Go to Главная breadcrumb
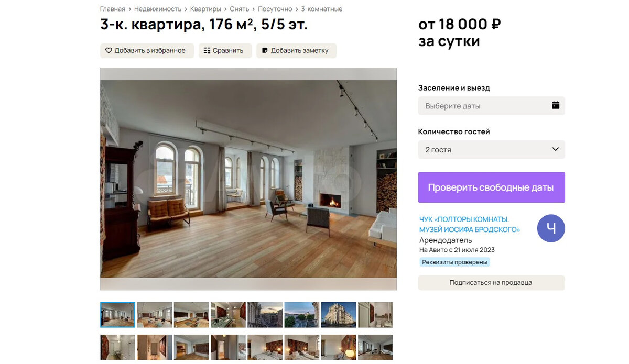This screenshot has height=364, width=629. pos(113,9)
